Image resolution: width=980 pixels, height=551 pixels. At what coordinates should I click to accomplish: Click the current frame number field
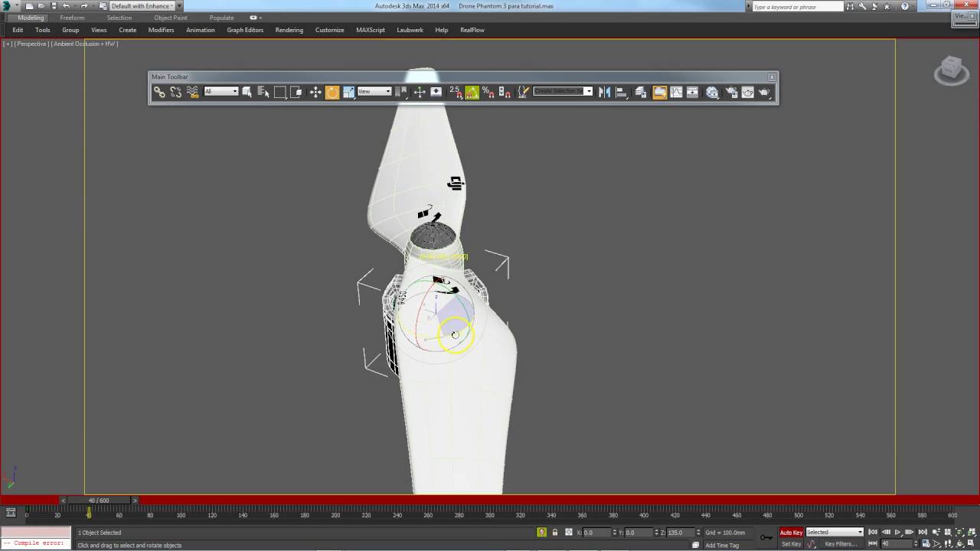pyautogui.click(x=896, y=543)
